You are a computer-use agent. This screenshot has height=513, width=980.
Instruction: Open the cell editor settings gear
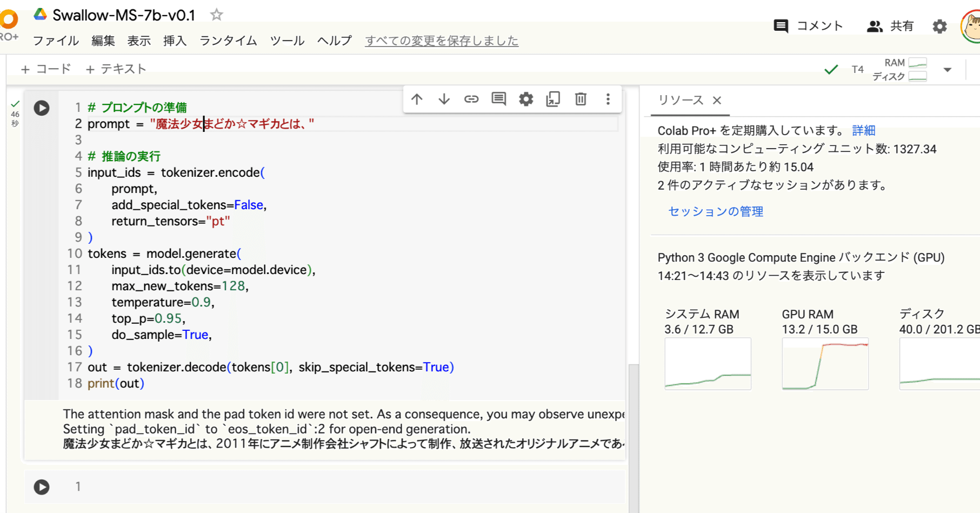525,99
